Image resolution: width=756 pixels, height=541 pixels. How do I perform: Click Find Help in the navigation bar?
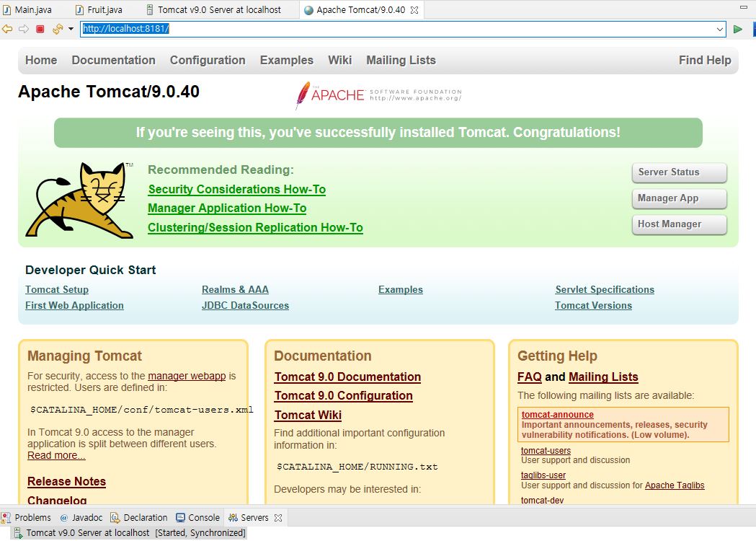[x=705, y=61]
